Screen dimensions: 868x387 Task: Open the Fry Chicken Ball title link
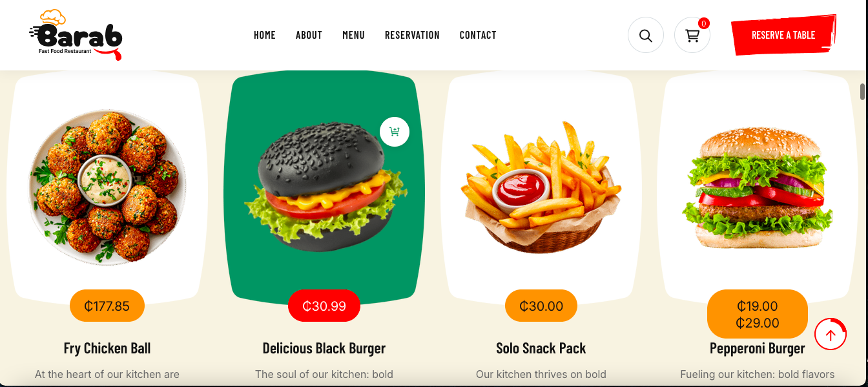107,348
